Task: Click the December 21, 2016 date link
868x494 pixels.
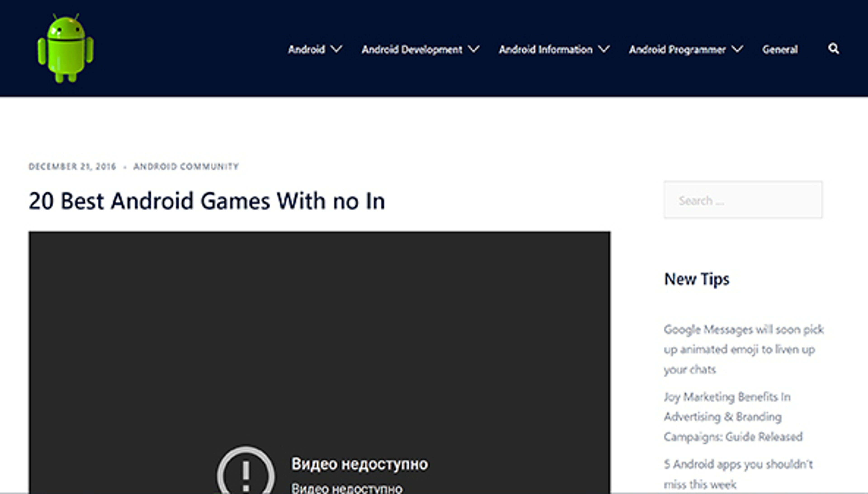Action: (x=72, y=167)
